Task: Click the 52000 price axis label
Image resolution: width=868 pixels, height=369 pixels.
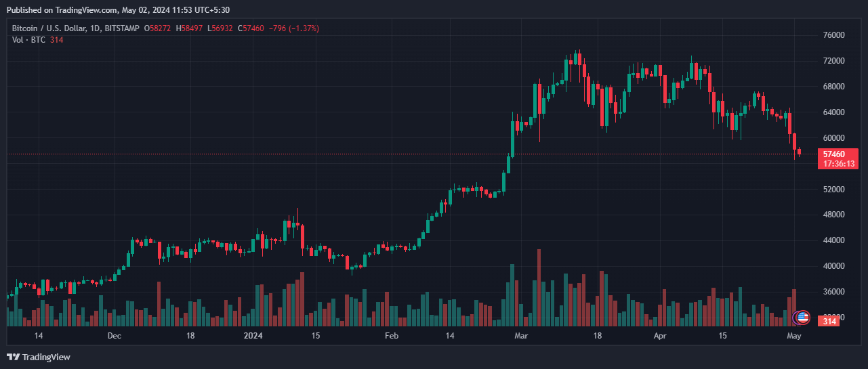Action: [x=833, y=190]
